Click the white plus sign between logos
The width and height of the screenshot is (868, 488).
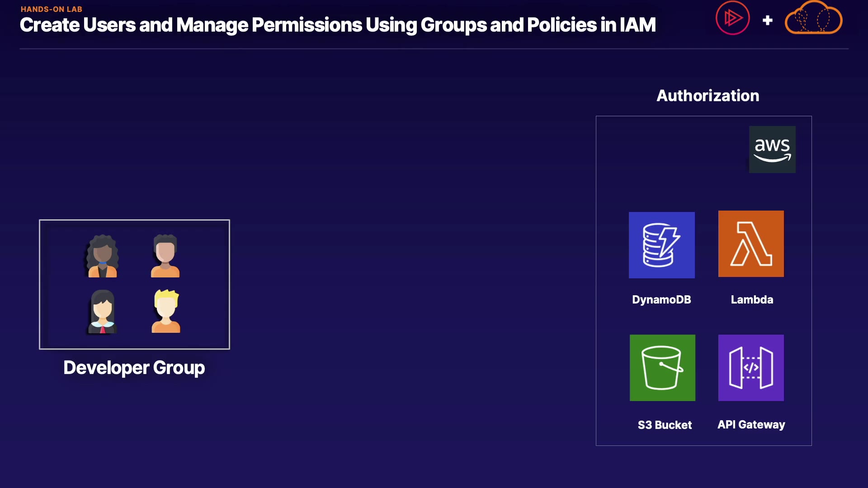(x=767, y=20)
